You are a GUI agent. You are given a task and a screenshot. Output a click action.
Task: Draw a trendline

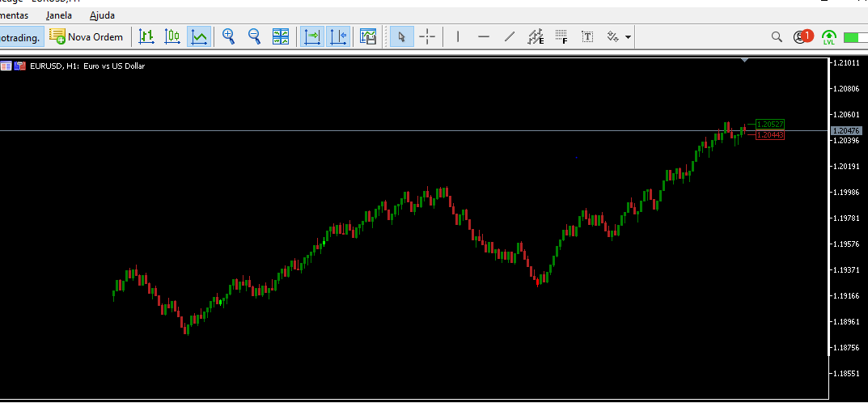point(510,37)
